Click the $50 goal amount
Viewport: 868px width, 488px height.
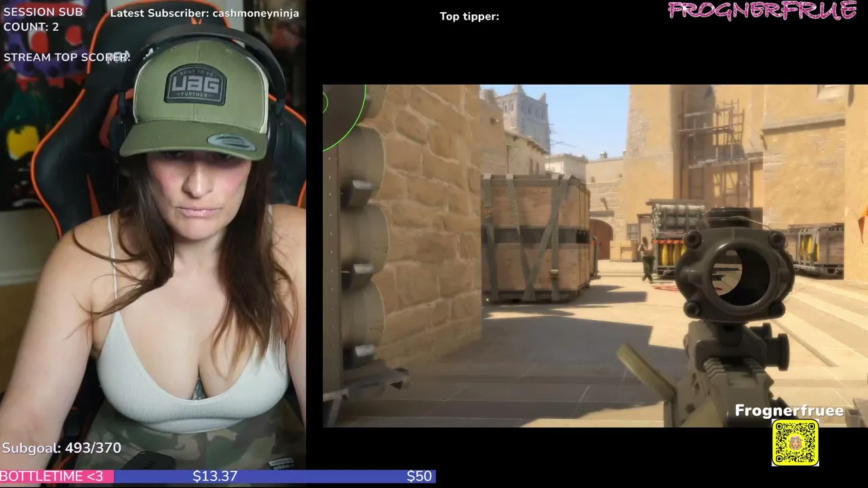pyautogui.click(x=419, y=476)
